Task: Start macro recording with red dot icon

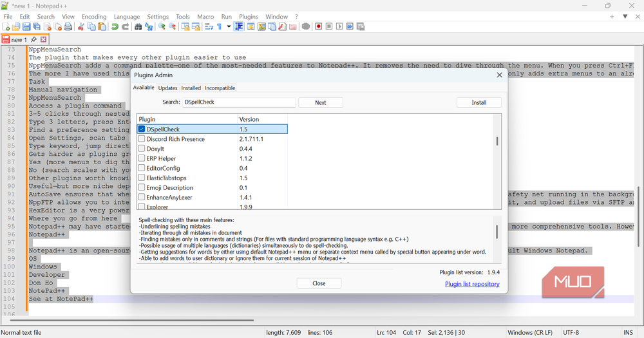Action: tap(318, 26)
